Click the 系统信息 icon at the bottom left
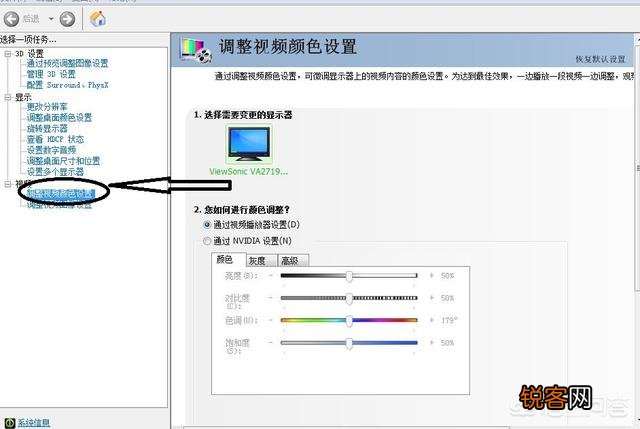The width and height of the screenshot is (640, 429). (10, 423)
